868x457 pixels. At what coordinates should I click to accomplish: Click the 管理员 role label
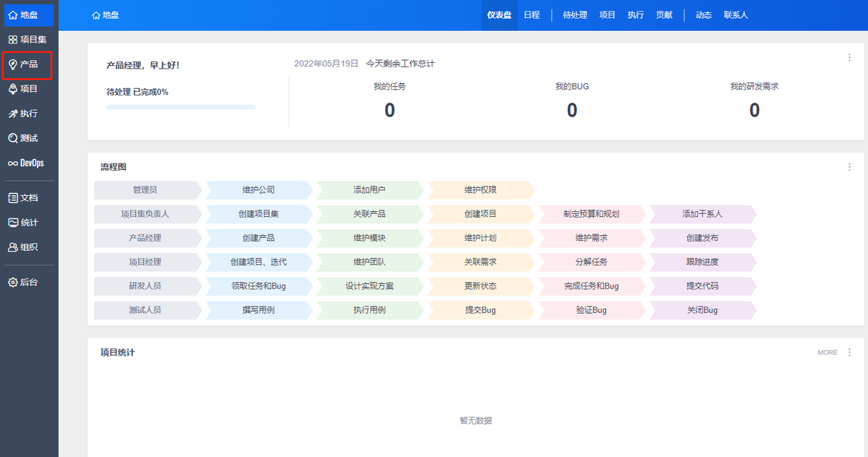[x=147, y=190]
